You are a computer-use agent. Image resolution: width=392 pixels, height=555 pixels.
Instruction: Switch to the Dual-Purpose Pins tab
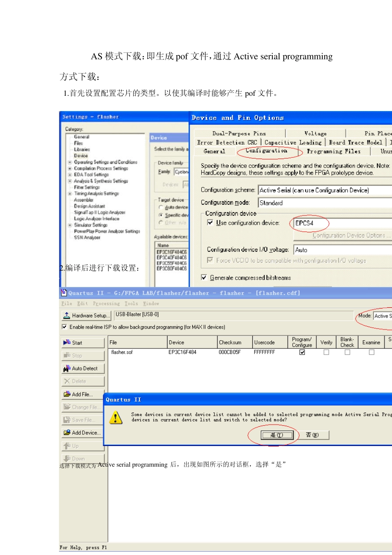click(239, 133)
